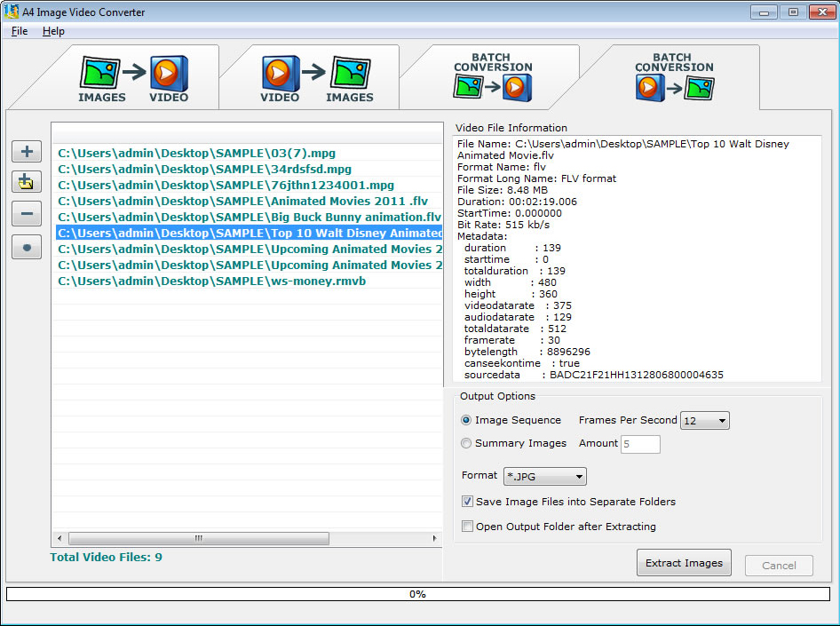Click the add video file plus icon
The image size is (840, 626).
[x=27, y=151]
